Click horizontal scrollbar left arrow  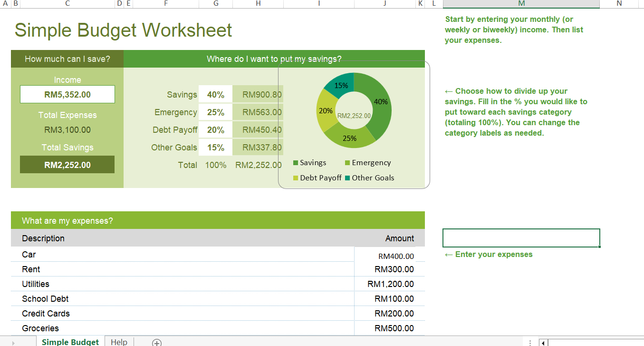pos(543,343)
